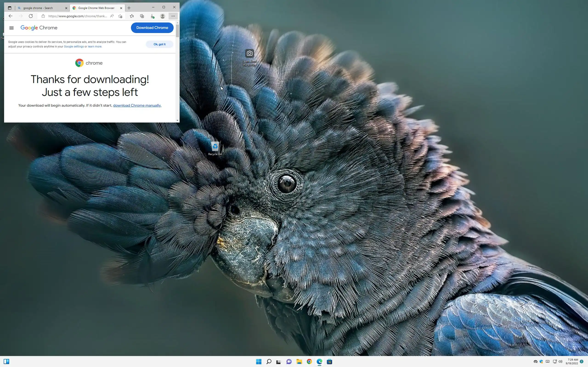Click the Read aloud icon in address bar

112,16
